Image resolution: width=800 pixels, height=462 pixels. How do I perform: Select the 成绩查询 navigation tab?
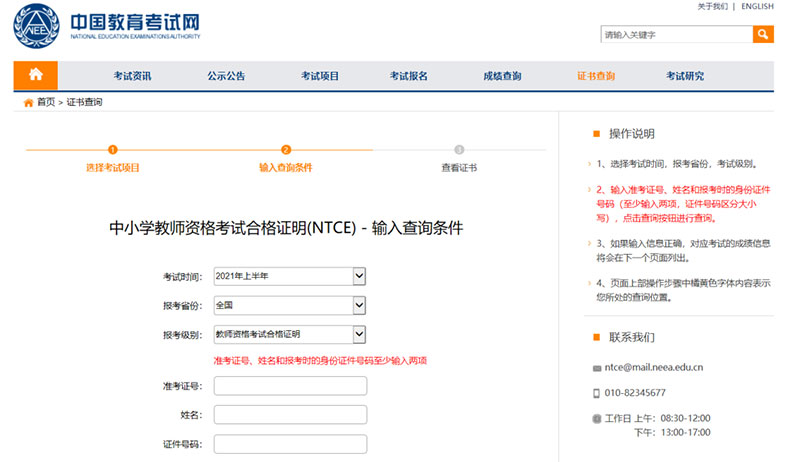(502, 76)
